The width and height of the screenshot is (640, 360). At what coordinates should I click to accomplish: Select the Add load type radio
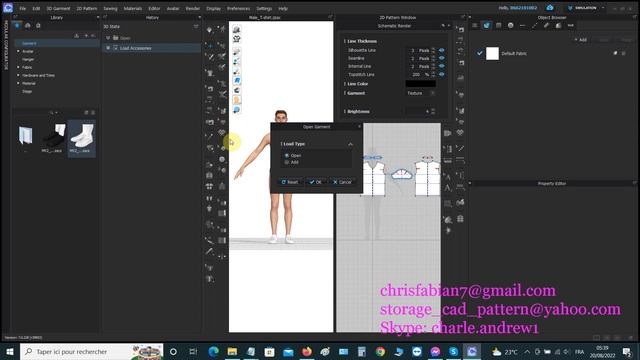click(287, 162)
